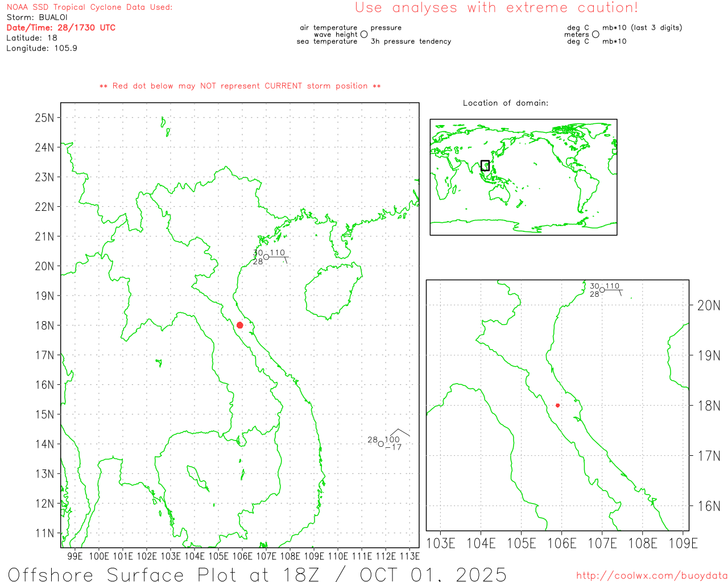
Task: Click the '3h pressure tendency' legend label
Action: pyautogui.click(x=411, y=41)
